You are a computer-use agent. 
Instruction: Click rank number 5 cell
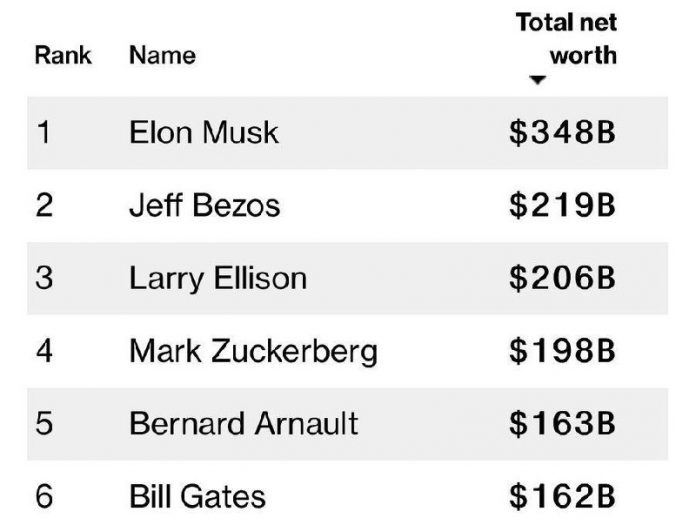43,422
